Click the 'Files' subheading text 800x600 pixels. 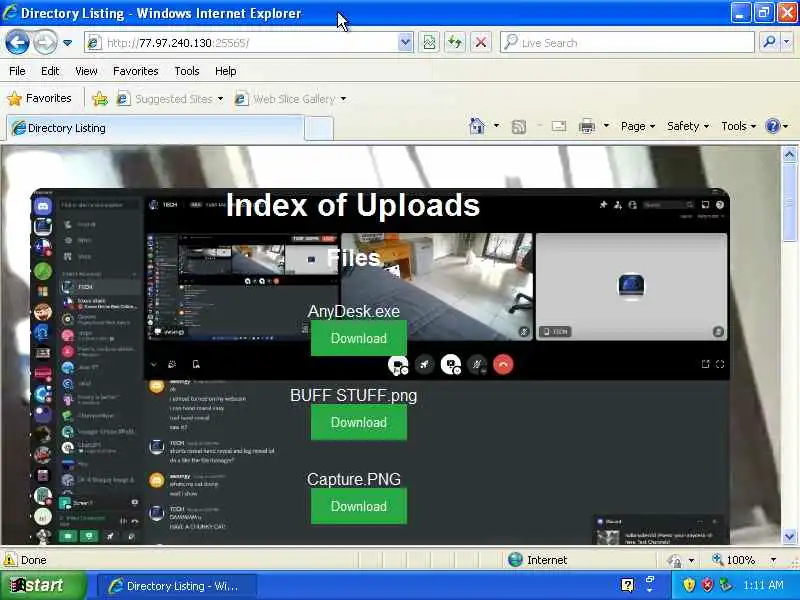point(354,258)
